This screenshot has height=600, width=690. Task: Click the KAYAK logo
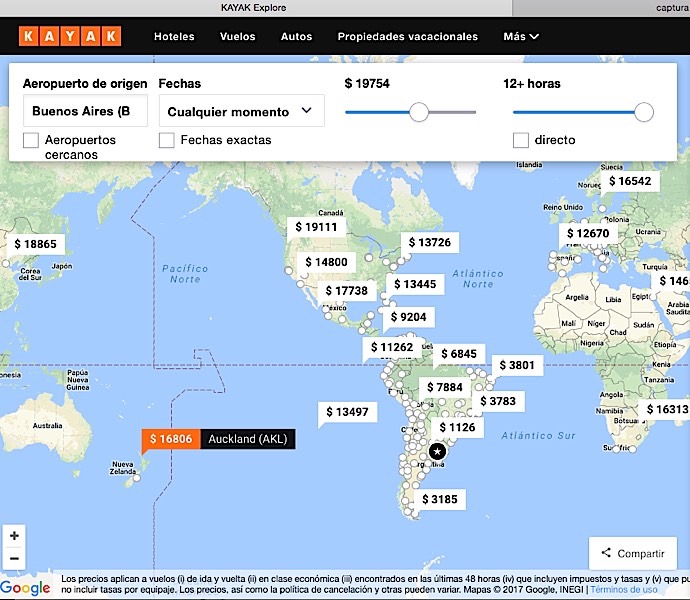(x=70, y=36)
